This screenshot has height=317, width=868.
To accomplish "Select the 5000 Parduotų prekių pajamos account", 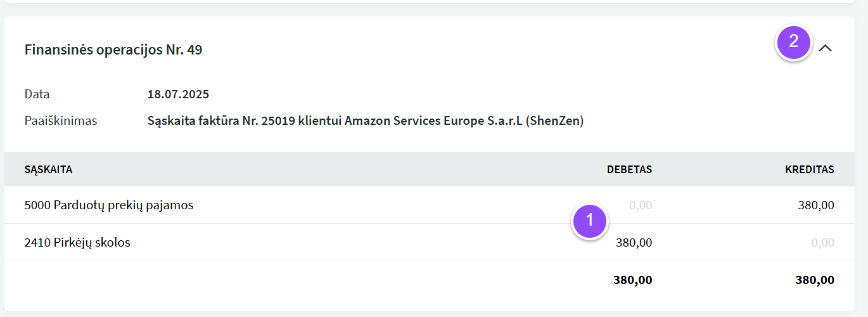I will tap(109, 205).
